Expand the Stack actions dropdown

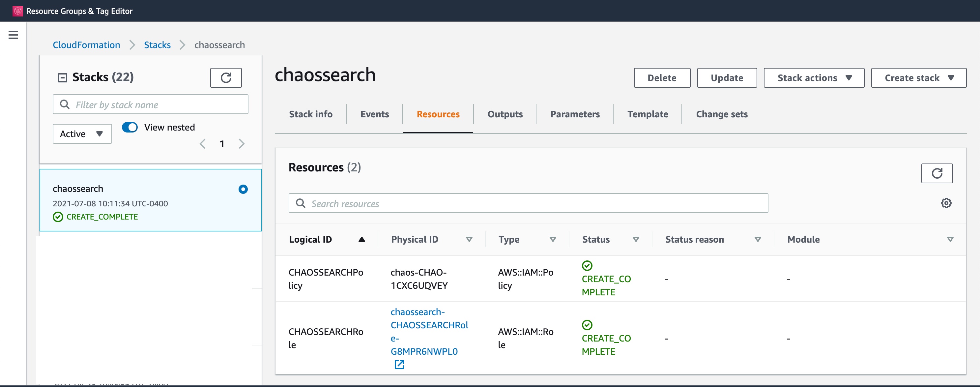[x=813, y=78]
